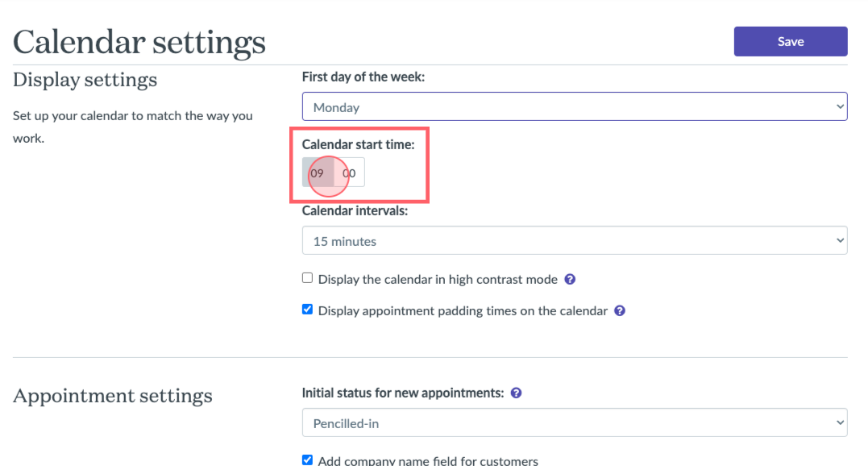Select the 00 minutes field
The height and width of the screenshot is (466, 868).
click(349, 173)
